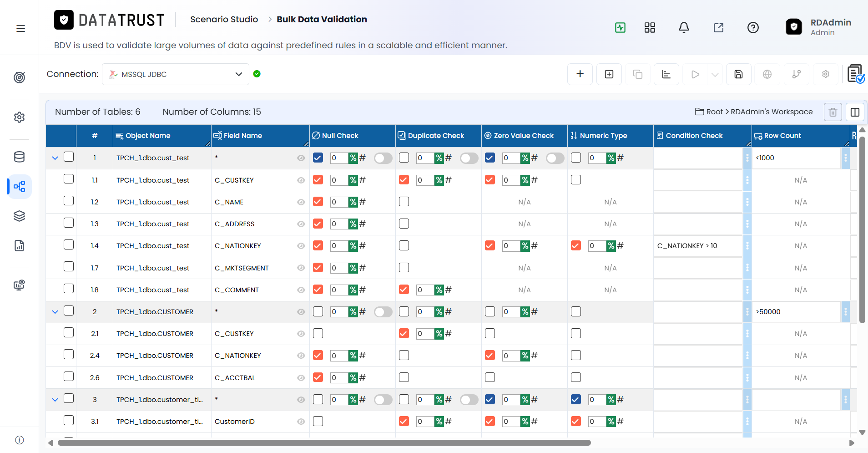Click the Null Check column header

(340, 136)
